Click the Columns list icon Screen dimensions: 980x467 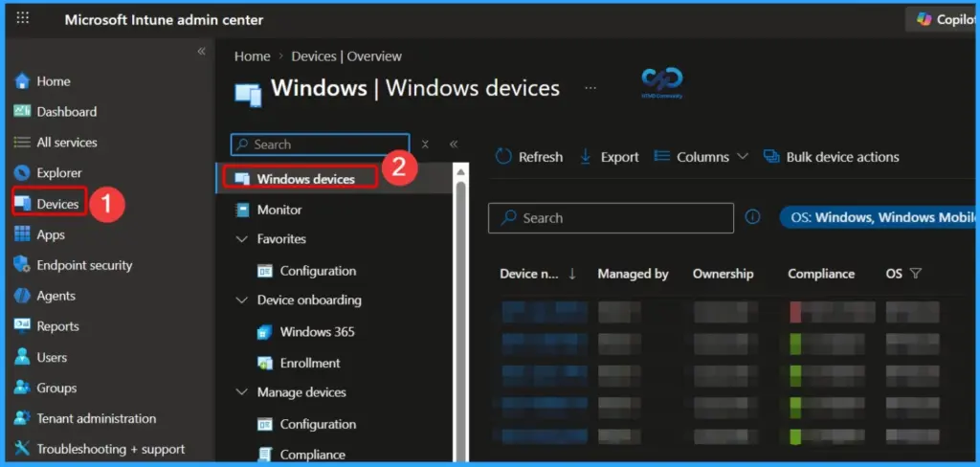(x=662, y=156)
